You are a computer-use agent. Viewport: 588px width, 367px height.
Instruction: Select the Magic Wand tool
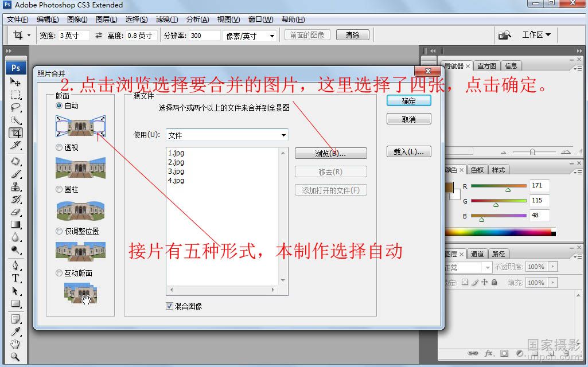15,120
